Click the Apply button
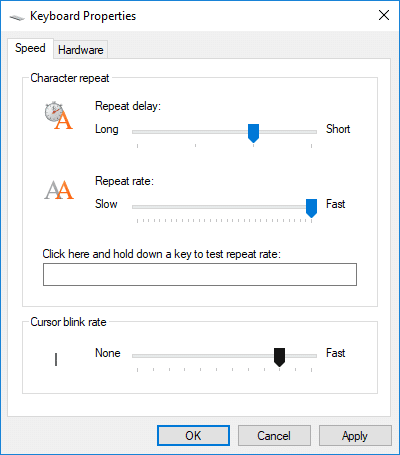This screenshot has width=400, height=455. click(355, 436)
